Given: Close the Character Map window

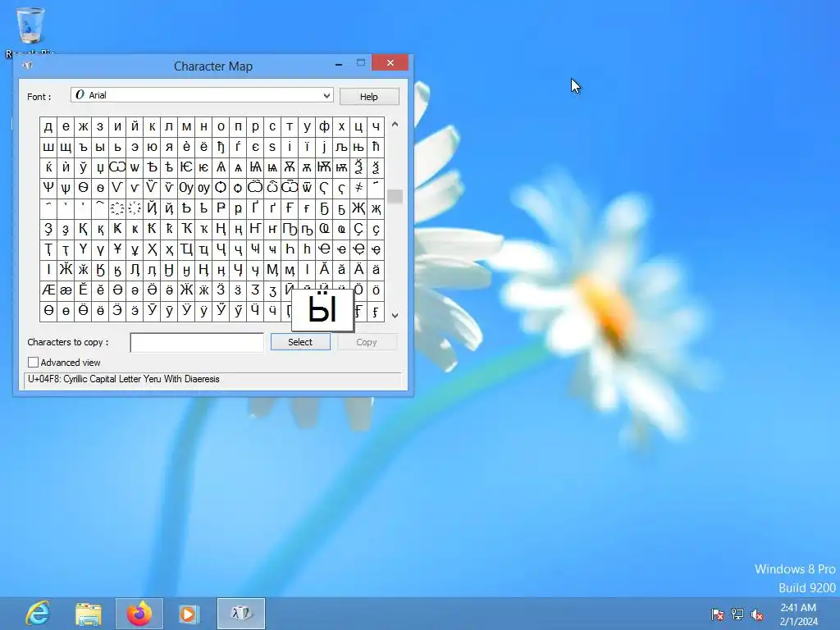Looking at the screenshot, I should coord(390,62).
